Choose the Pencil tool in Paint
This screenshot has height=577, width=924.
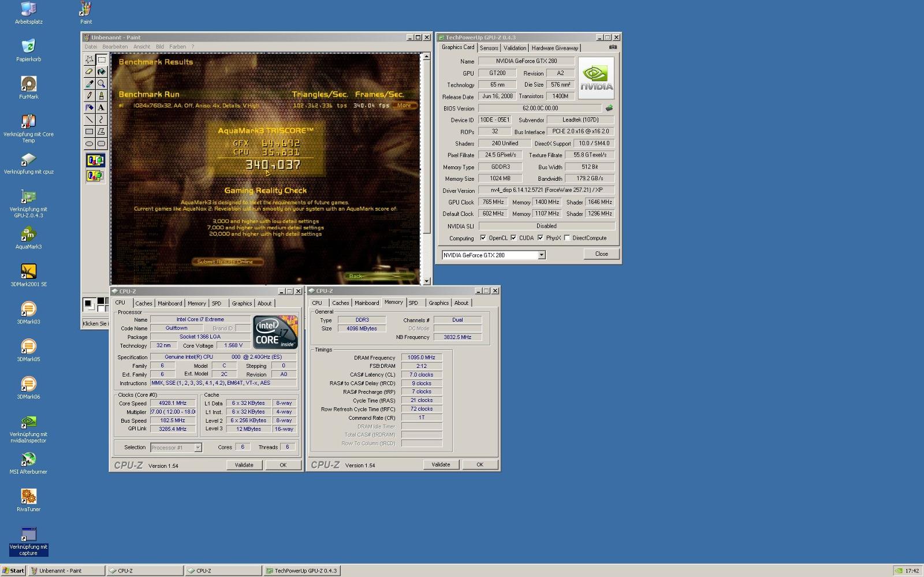[89, 95]
